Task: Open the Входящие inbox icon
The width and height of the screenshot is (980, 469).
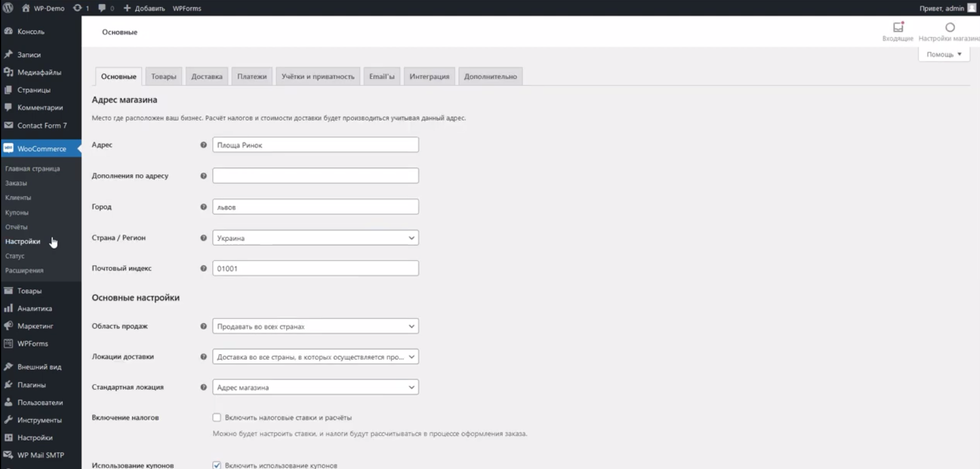Action: click(x=898, y=27)
